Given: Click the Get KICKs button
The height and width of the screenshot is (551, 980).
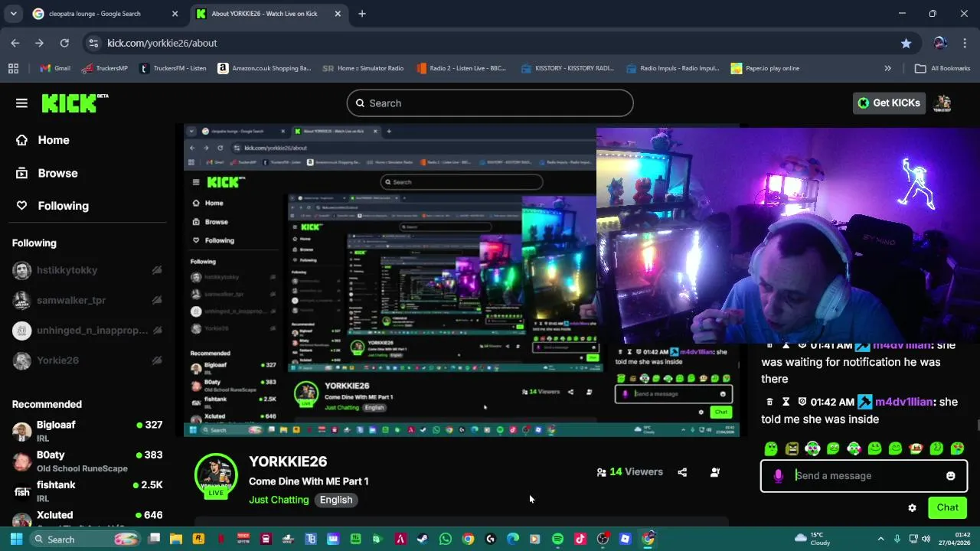Looking at the screenshot, I should tap(889, 103).
